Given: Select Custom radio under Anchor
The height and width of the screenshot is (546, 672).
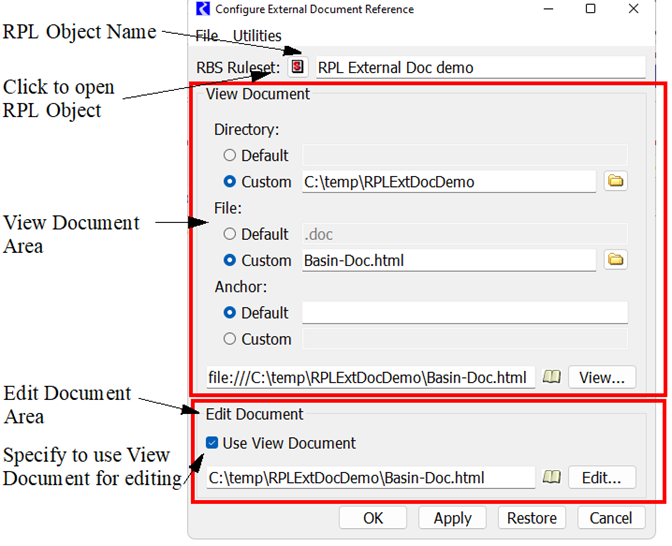Looking at the screenshot, I should [x=230, y=339].
